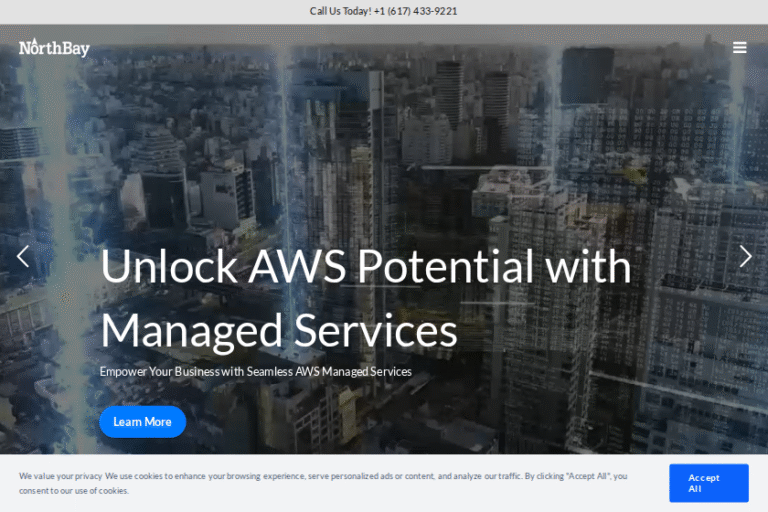Accept all cookies

point(708,483)
